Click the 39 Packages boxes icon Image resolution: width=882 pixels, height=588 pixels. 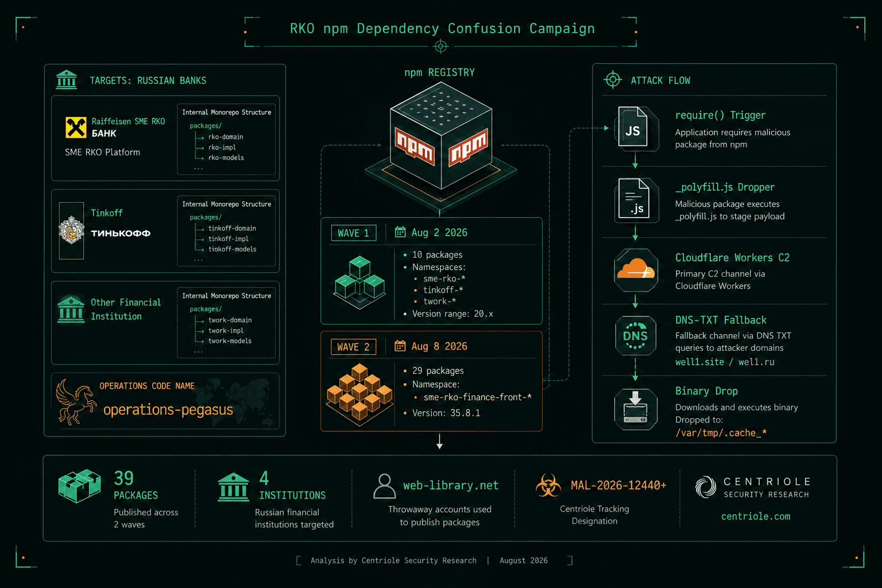tap(80, 486)
